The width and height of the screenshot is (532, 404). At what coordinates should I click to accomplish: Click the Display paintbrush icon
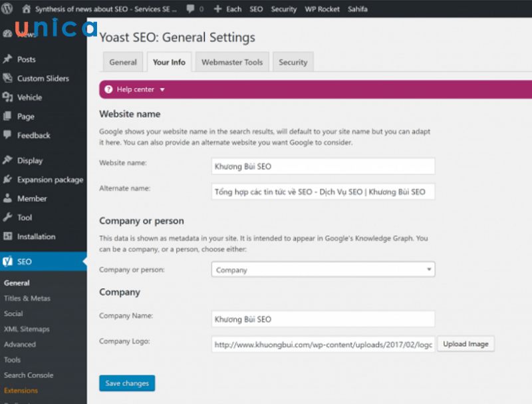click(7, 160)
